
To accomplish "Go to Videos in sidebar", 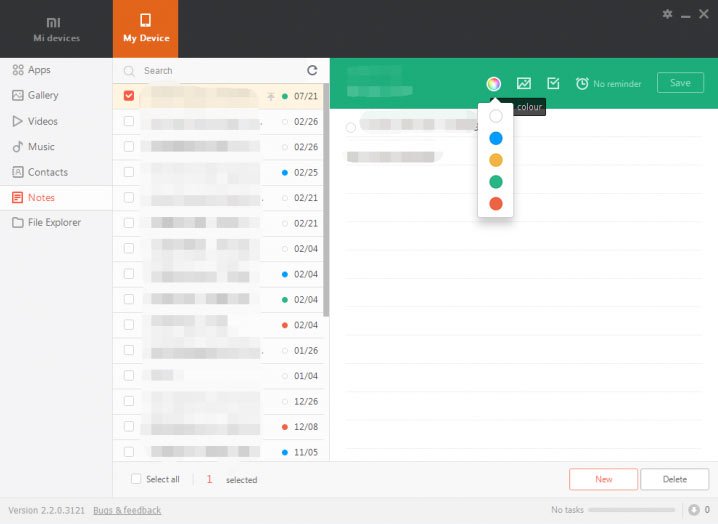I will pos(56,121).
